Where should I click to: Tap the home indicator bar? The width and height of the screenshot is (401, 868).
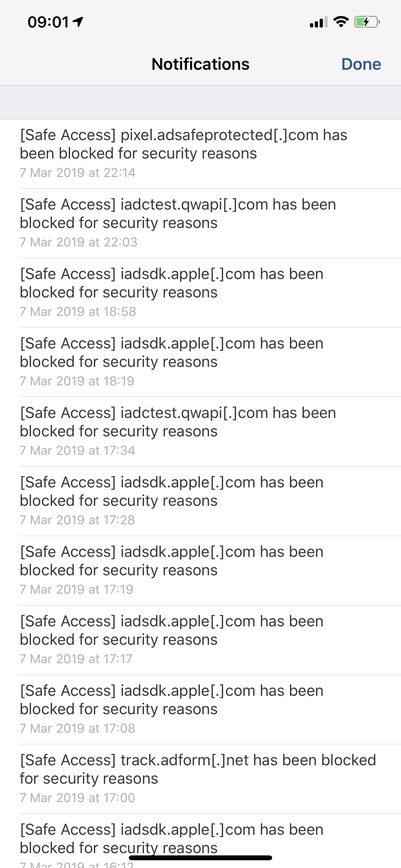[200, 858]
